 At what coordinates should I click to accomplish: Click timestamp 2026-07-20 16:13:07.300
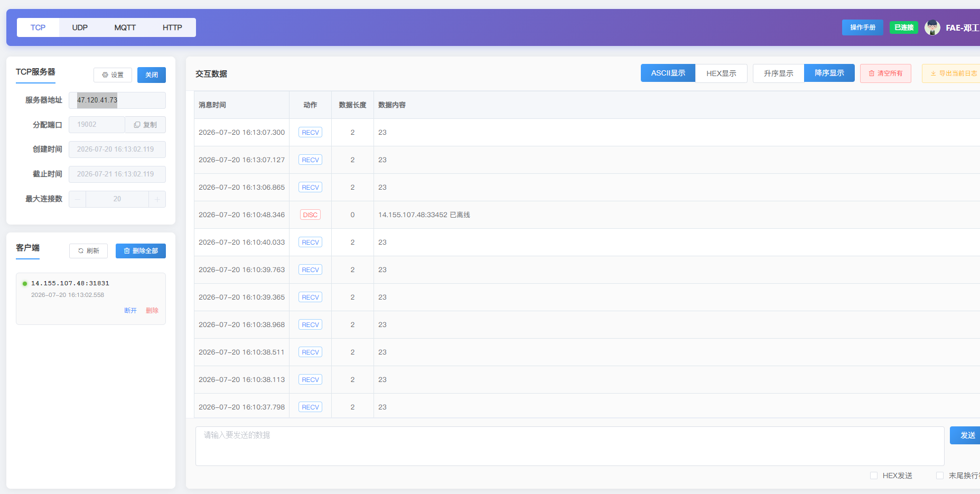241,133
